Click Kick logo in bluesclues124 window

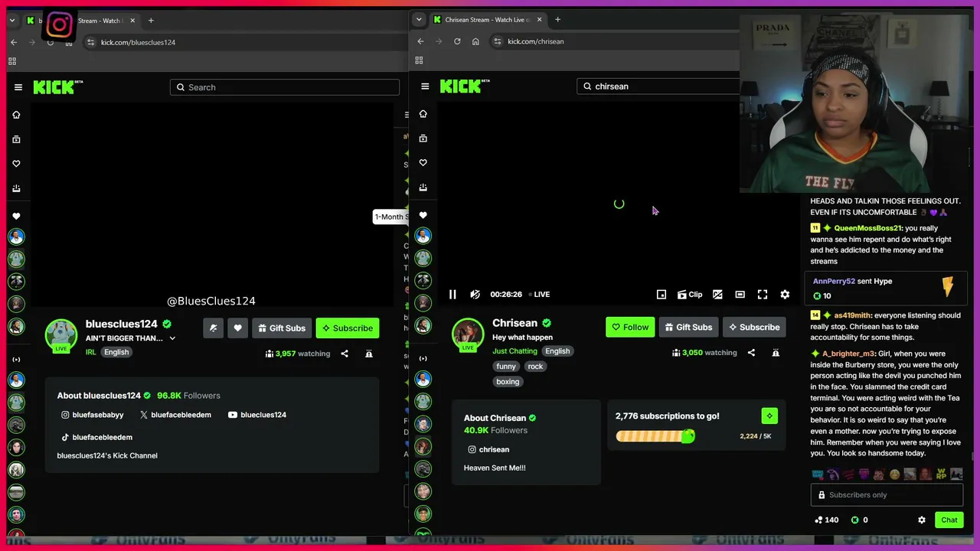pos(58,87)
